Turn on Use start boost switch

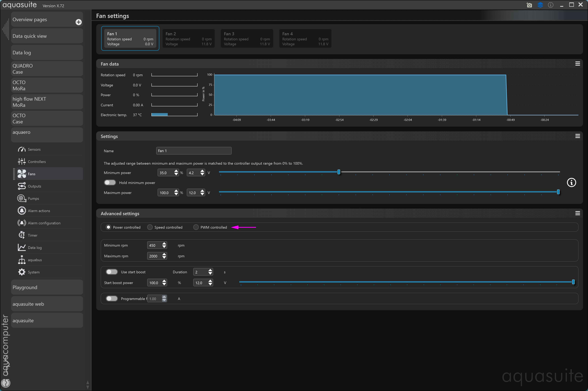point(112,272)
